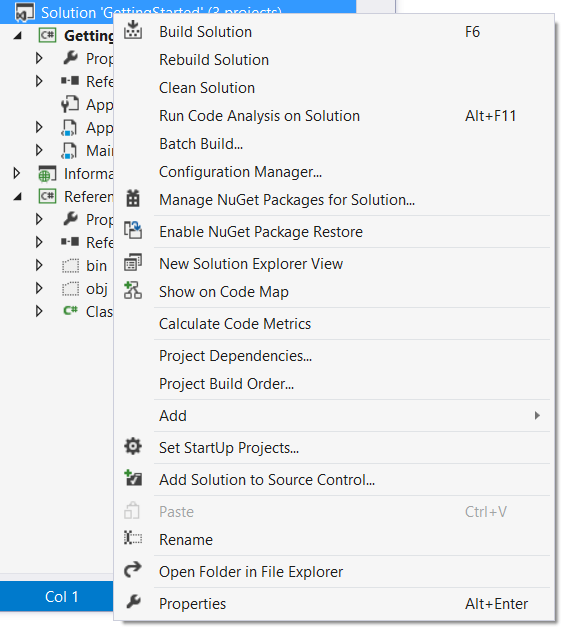
Task: Select New Solution Explorer View
Action: click(x=334, y=264)
